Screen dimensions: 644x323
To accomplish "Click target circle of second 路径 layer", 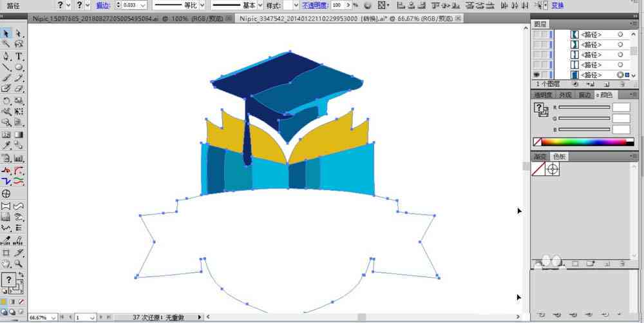I will 620,44.
